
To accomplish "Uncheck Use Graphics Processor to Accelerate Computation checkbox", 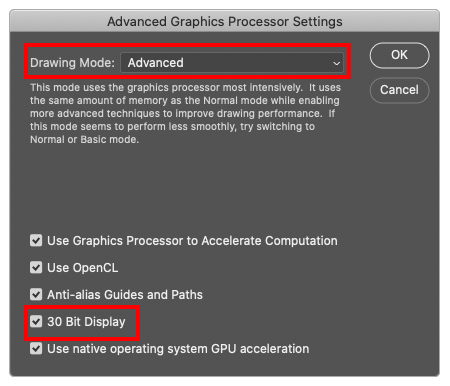I will [36, 240].
